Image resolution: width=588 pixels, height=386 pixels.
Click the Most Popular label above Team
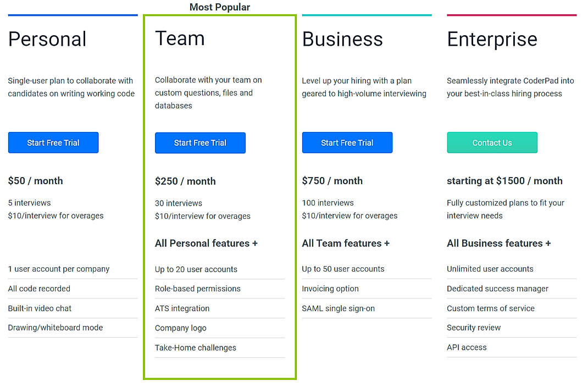219,7
